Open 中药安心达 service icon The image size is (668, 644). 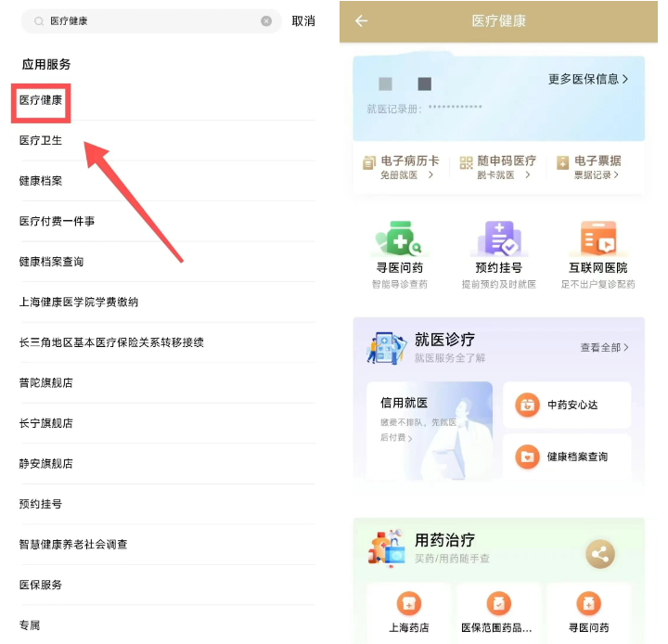click(x=528, y=406)
